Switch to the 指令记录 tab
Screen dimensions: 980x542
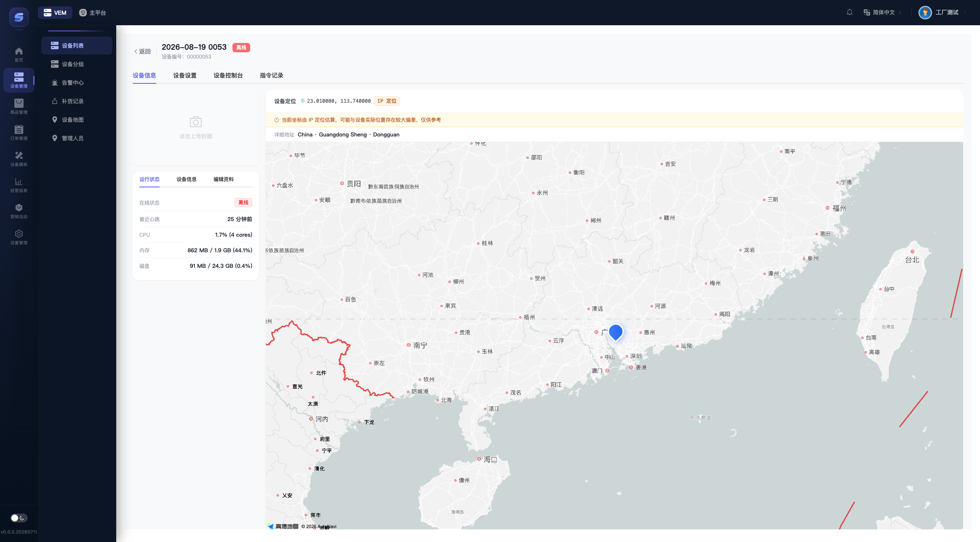(272, 75)
